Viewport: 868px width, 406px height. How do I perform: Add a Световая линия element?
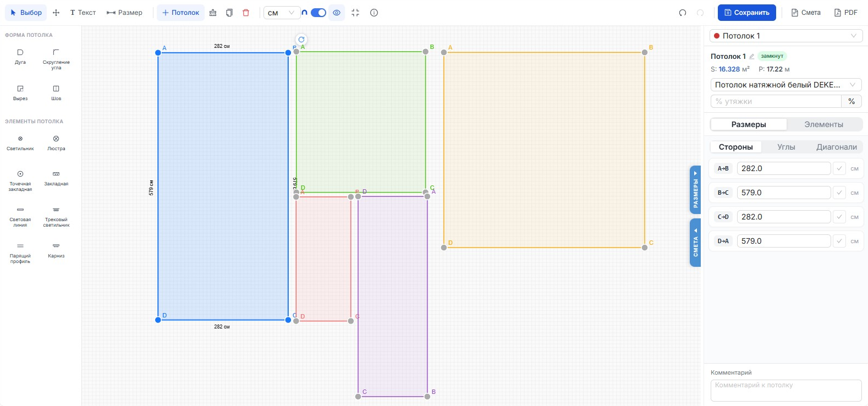20,217
